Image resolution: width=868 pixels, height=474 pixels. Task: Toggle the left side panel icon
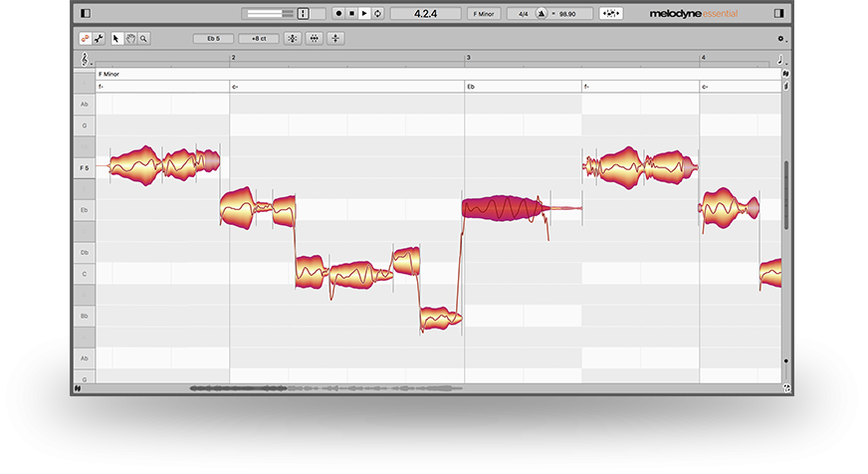[x=86, y=13]
